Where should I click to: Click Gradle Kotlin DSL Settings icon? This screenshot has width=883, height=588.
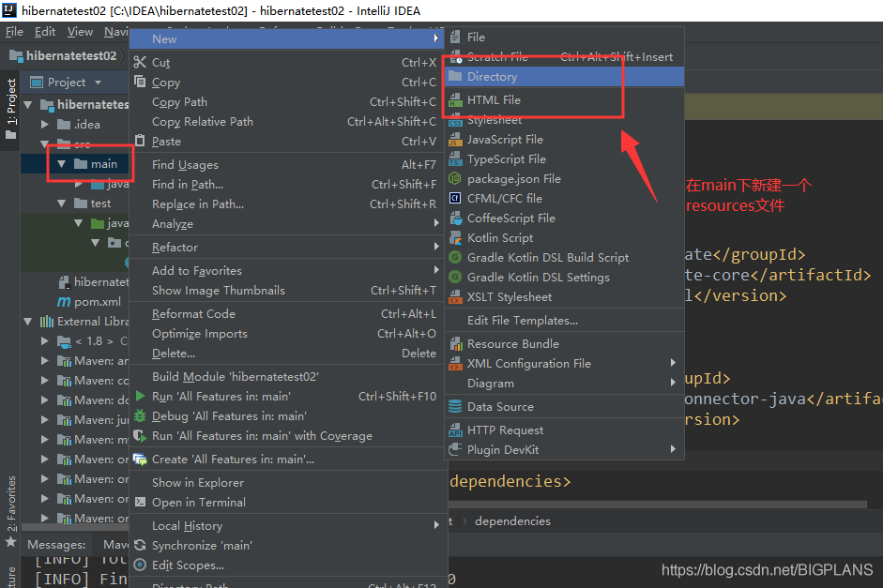coord(455,277)
